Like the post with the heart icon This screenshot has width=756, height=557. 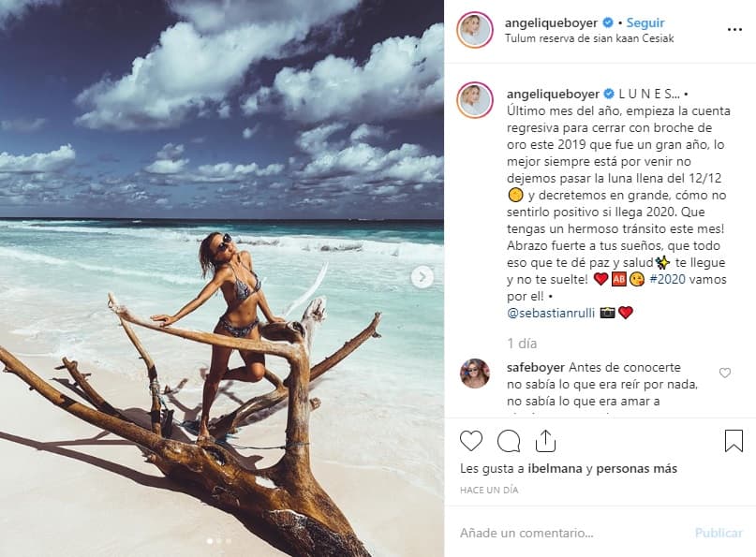(x=471, y=440)
